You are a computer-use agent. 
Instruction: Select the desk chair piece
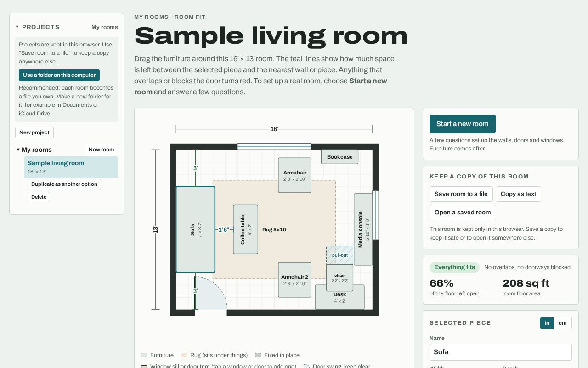coord(339,278)
